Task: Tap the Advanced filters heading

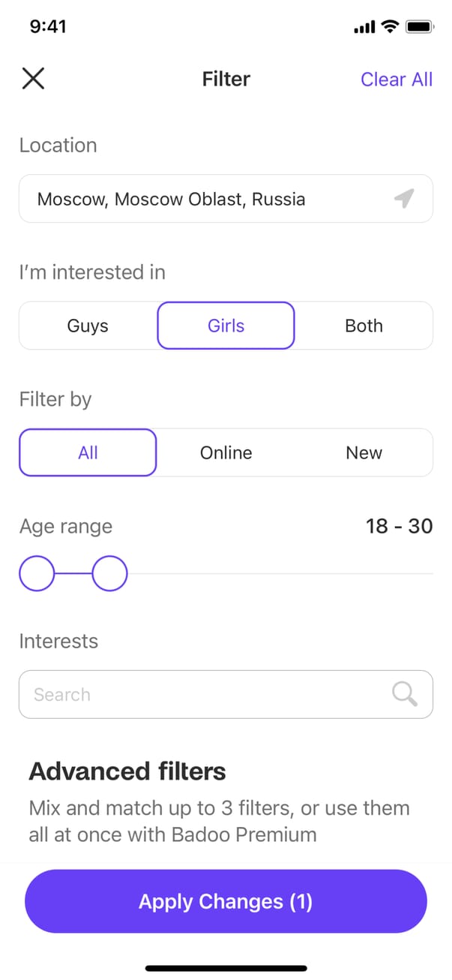Action: [127, 771]
